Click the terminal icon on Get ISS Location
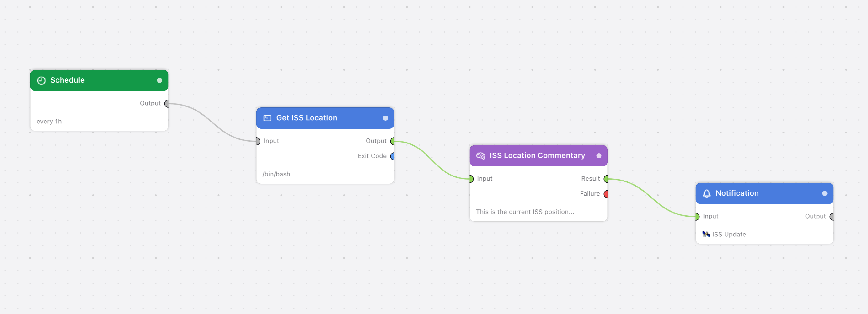The width and height of the screenshot is (868, 314). point(267,118)
